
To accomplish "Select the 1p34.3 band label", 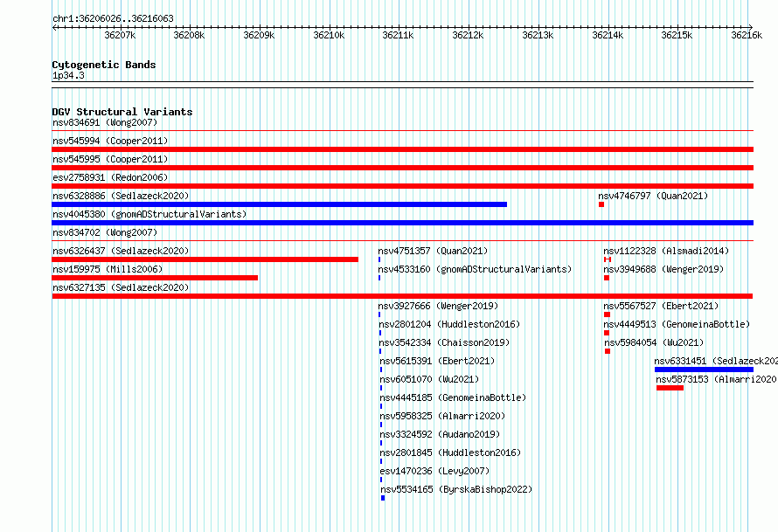I will coord(68,75).
